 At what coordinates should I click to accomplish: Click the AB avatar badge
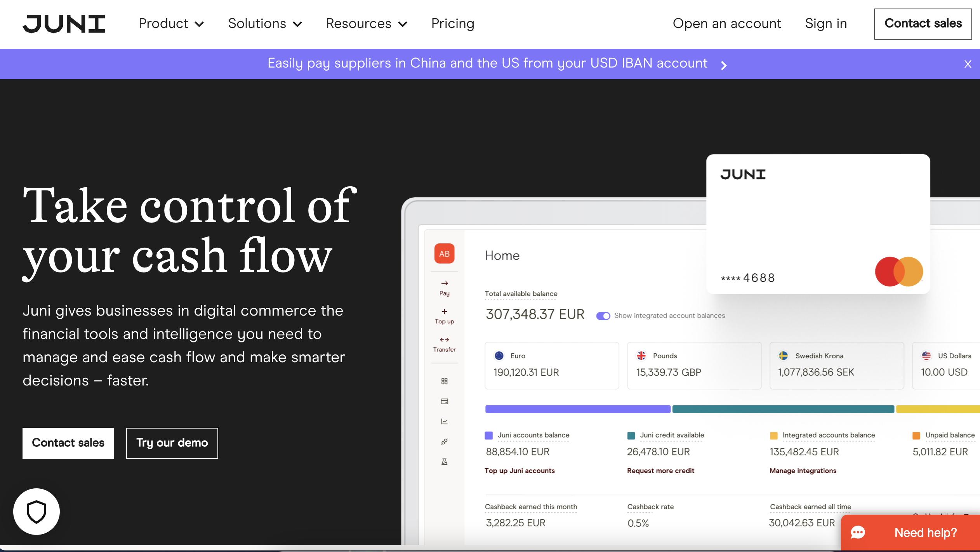coord(444,254)
